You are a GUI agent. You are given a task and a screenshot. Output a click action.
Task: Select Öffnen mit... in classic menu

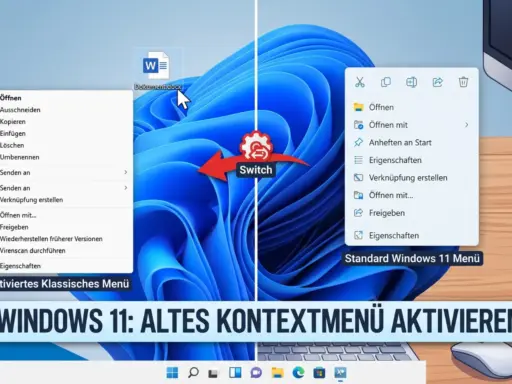[65, 215]
